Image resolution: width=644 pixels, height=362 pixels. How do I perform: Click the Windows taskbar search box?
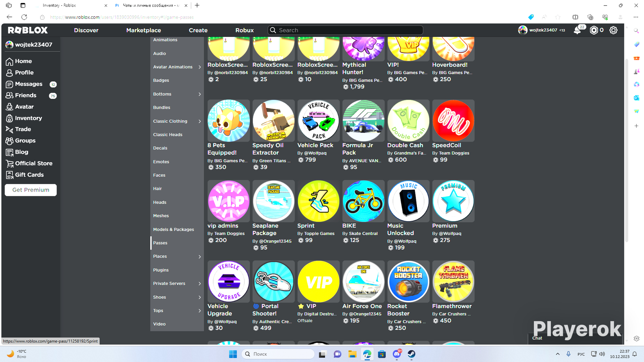pos(278,354)
